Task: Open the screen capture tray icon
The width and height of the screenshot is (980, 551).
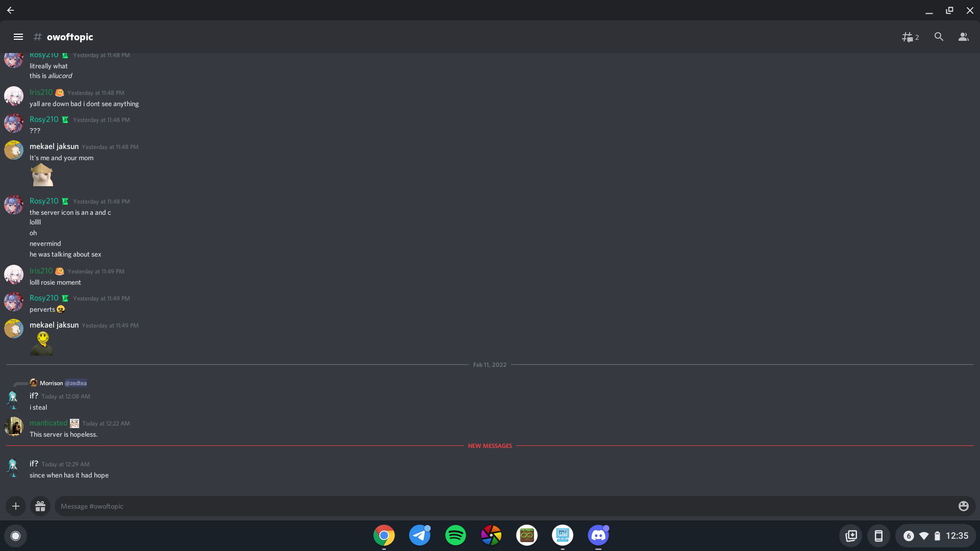Action: point(851,536)
